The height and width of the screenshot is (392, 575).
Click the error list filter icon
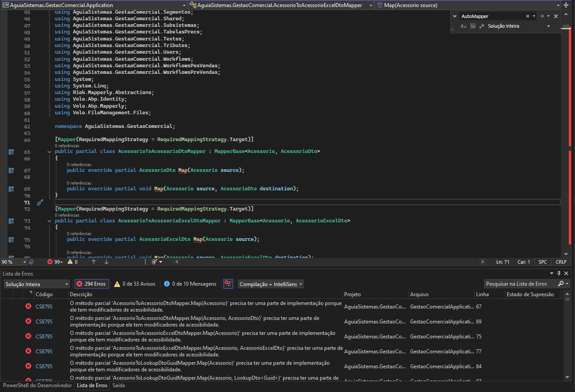228,284
